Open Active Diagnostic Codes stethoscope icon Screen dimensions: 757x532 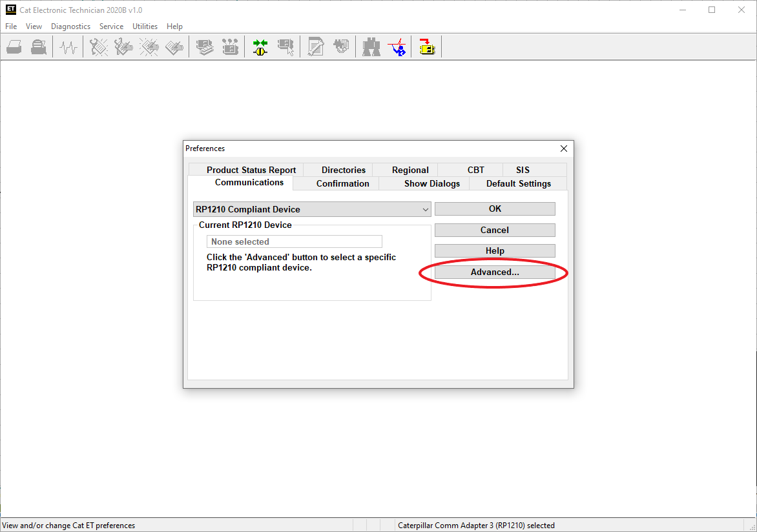pos(98,47)
